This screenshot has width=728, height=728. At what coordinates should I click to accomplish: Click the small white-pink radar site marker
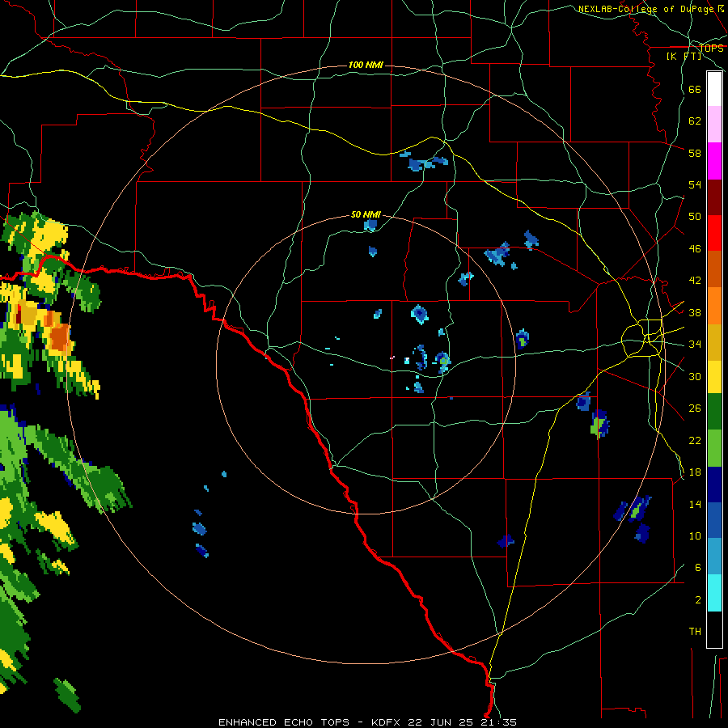pyautogui.click(x=392, y=358)
